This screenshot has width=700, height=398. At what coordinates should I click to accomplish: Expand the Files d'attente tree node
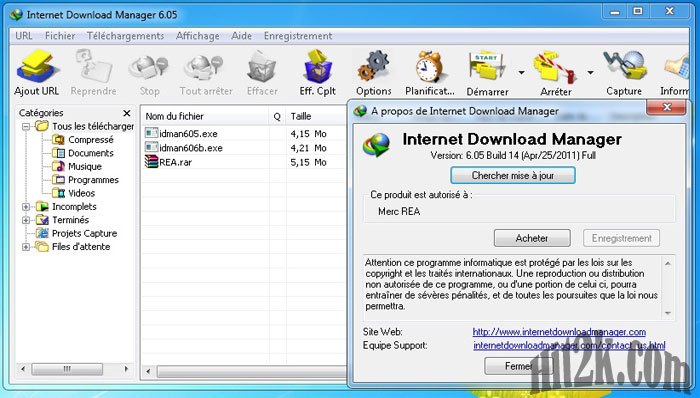point(26,247)
